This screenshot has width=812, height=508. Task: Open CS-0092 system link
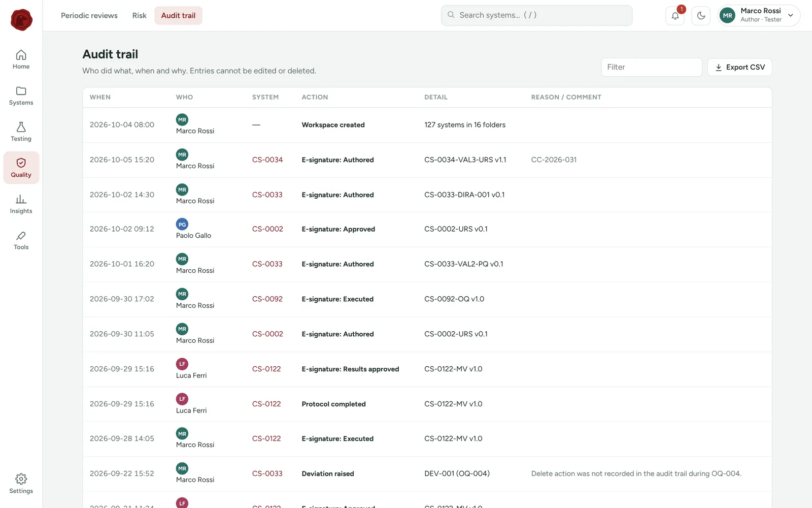coord(267,299)
